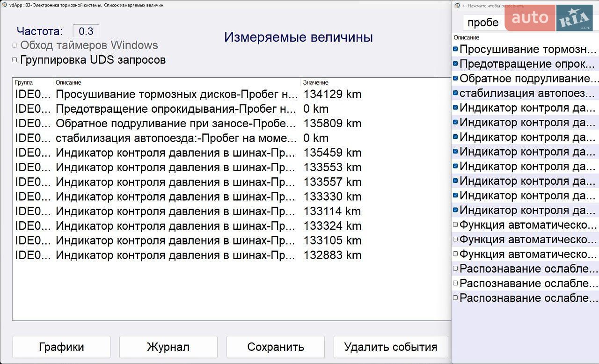Click the value '132883 km'
599x364 pixels.
(x=332, y=255)
